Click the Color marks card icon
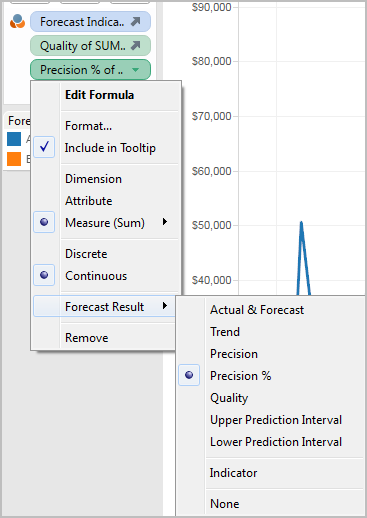 point(17,22)
